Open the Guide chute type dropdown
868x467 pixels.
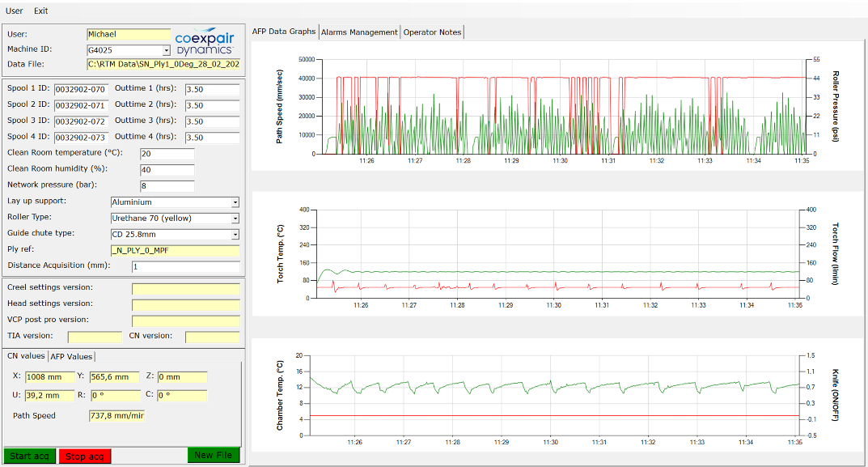pos(235,235)
